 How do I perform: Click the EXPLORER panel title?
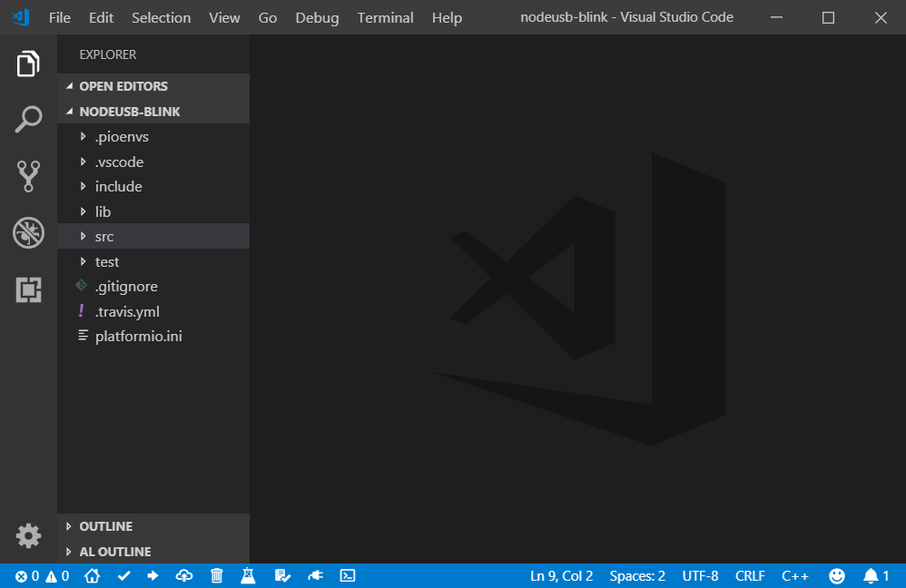point(108,54)
